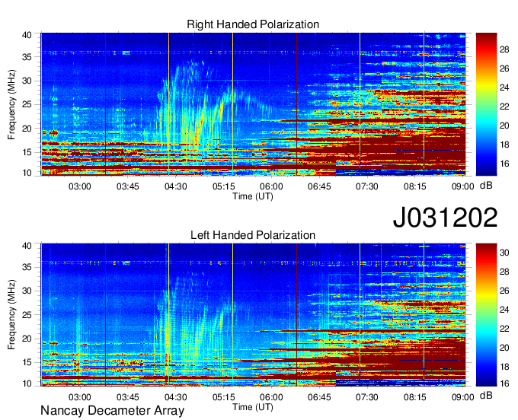Click the 06:45 tick under the top plot
Viewport: 518px width, 420px height.
point(319,186)
